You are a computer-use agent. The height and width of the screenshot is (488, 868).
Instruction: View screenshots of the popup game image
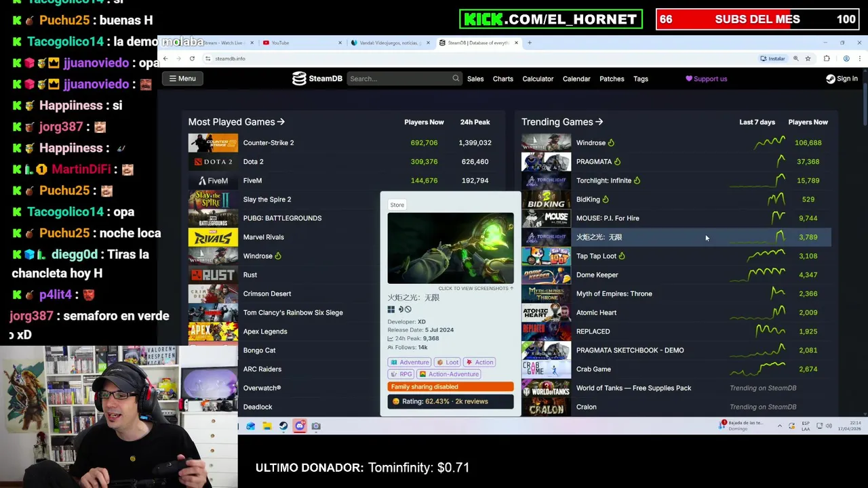click(x=450, y=248)
